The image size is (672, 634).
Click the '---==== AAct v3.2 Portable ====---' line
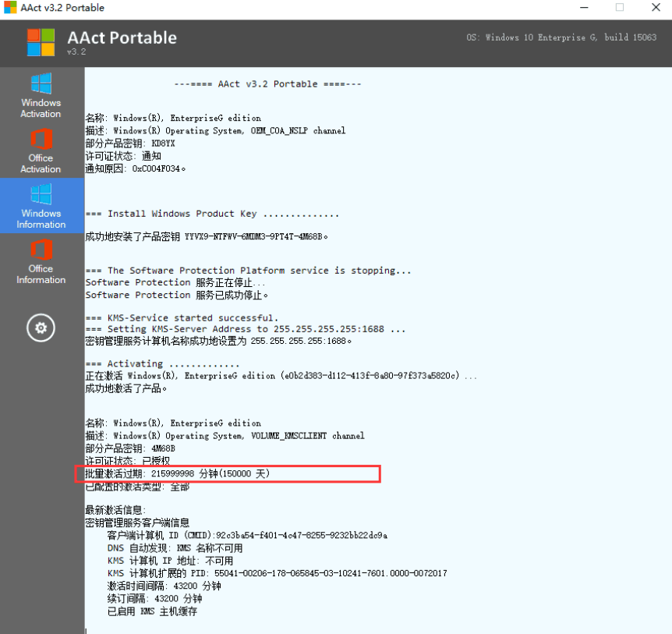(268, 84)
